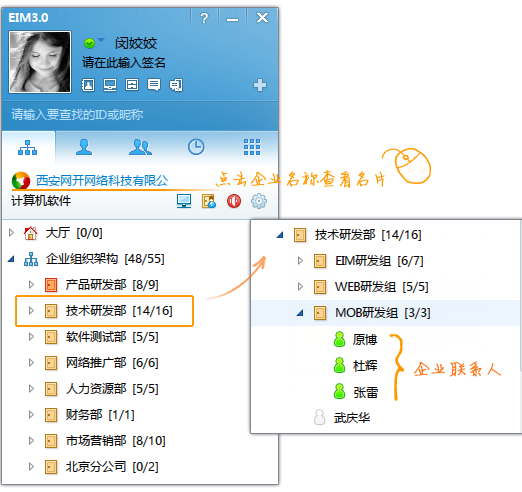
Task: Switch to the single contact tab
Action: click(84, 147)
